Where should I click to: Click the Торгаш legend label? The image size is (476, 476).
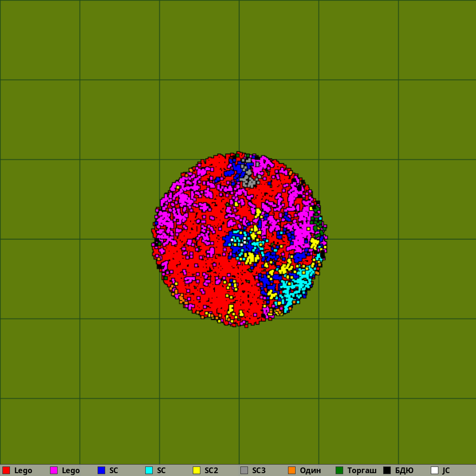coord(362,470)
